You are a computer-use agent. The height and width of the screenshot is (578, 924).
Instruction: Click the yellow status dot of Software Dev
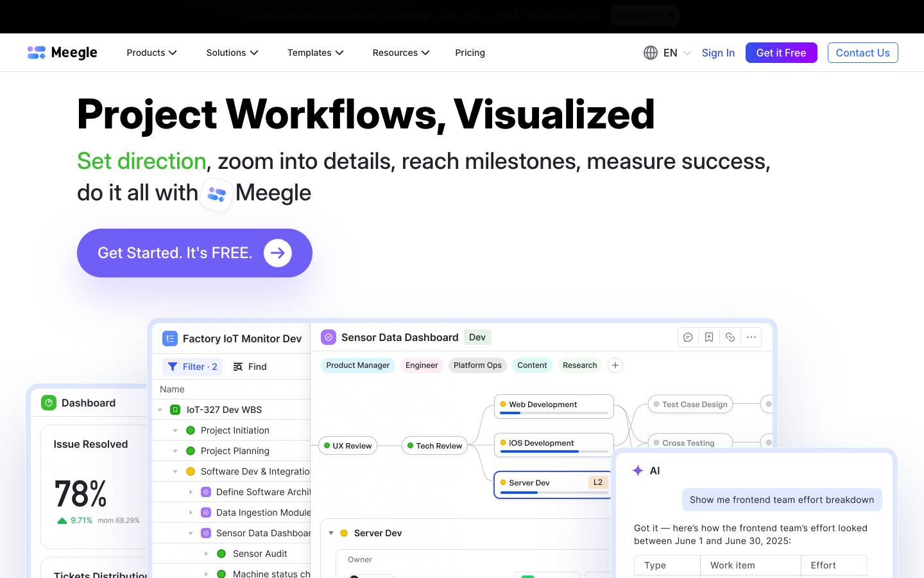pos(191,471)
